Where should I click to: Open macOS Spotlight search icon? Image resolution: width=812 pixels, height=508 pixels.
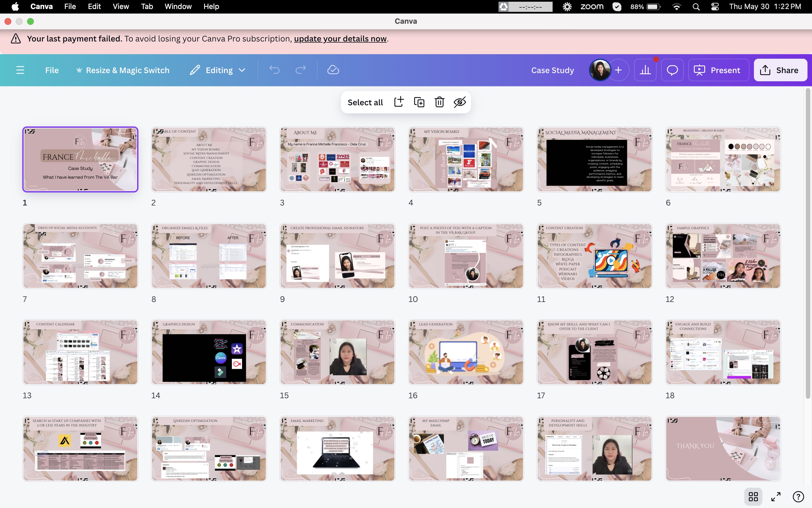coord(696,6)
